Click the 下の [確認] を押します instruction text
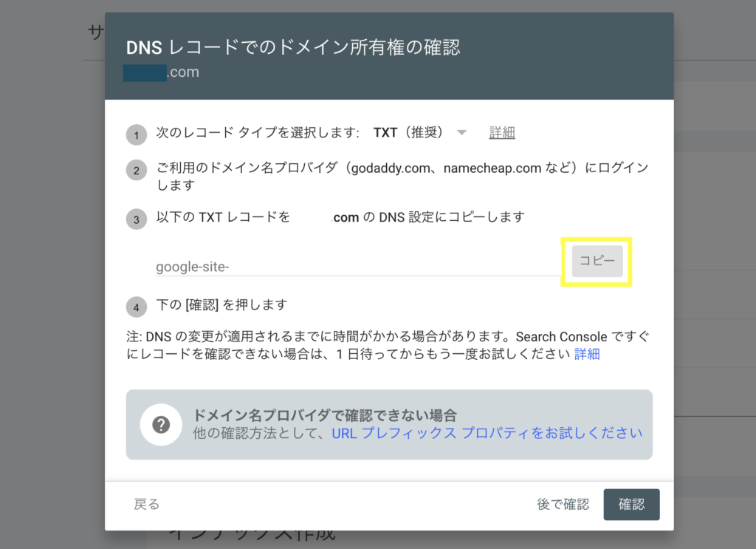This screenshot has width=756, height=549. (x=221, y=304)
